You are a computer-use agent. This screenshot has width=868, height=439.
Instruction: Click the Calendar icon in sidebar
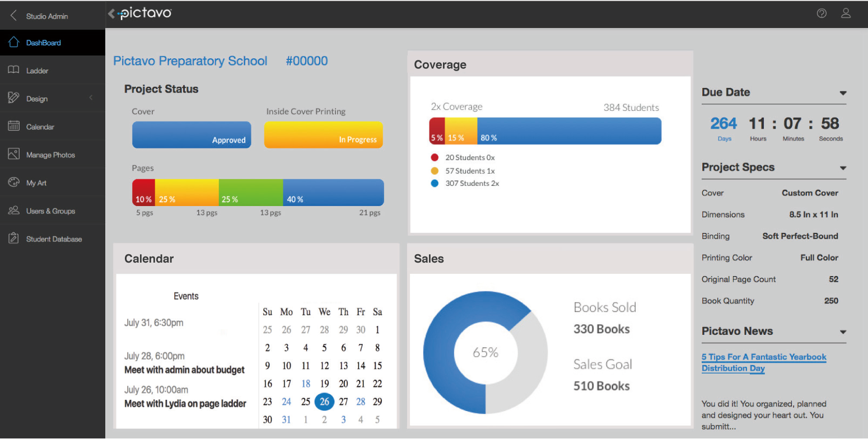coord(14,127)
